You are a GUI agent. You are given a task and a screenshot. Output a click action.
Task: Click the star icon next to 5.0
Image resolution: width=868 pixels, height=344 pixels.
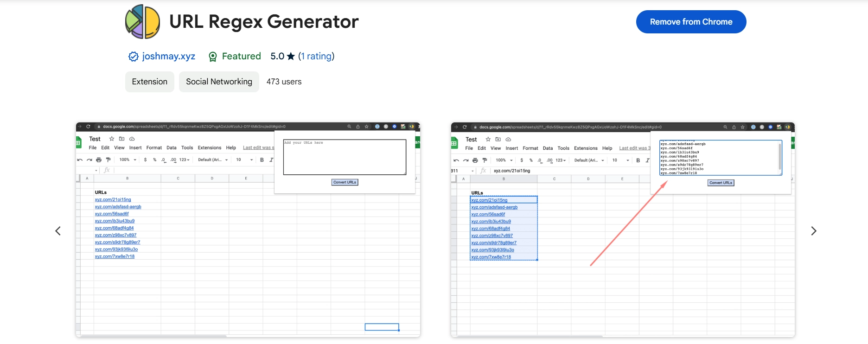click(x=291, y=56)
